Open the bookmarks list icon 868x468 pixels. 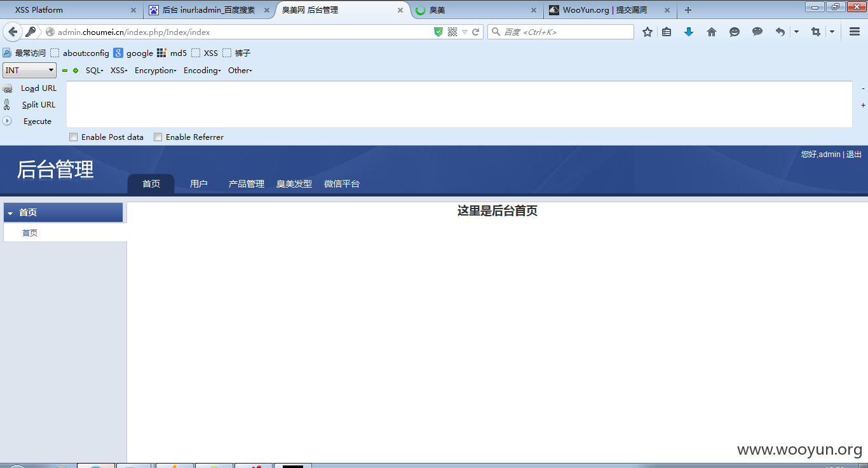point(667,32)
